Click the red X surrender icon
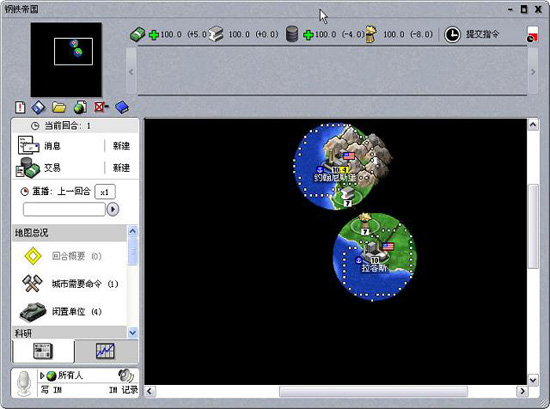 (x=101, y=107)
